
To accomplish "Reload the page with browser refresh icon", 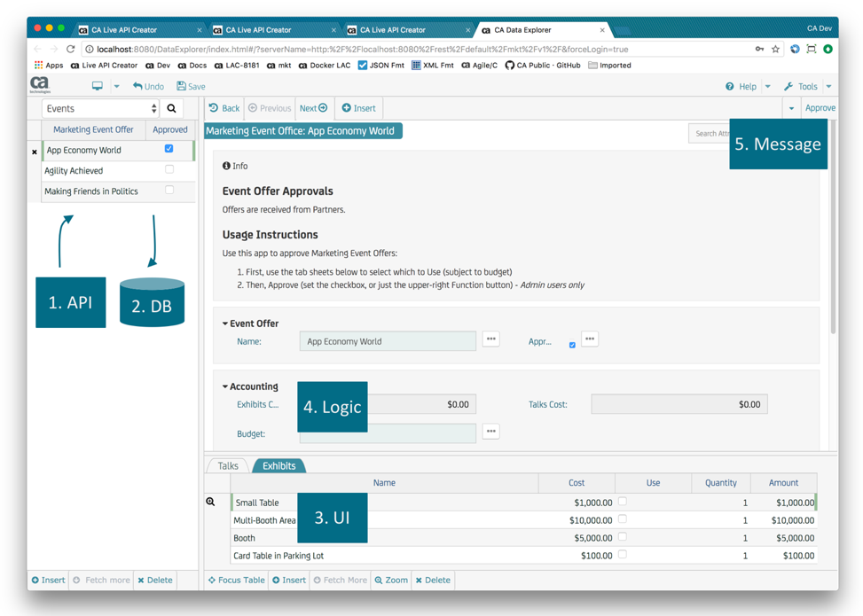I will (71, 49).
